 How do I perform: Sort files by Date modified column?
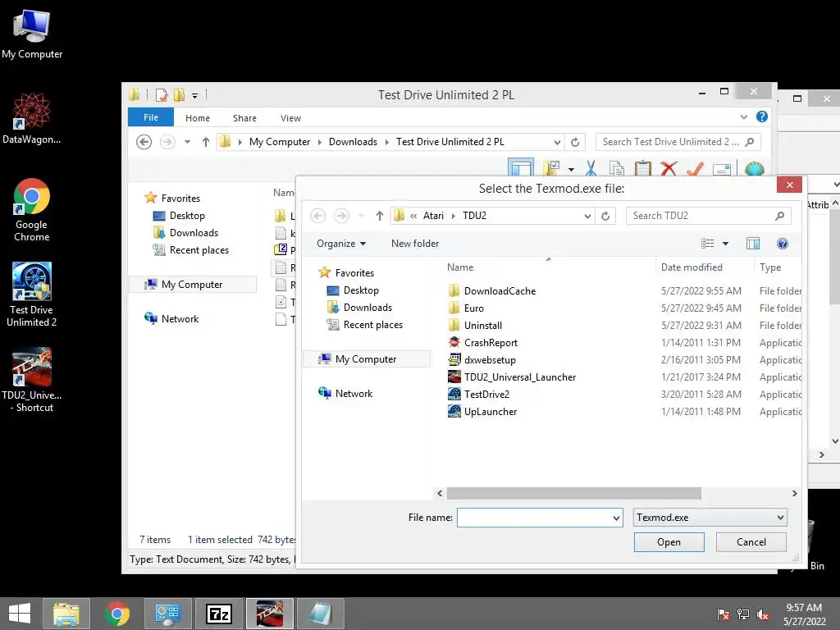[692, 267]
